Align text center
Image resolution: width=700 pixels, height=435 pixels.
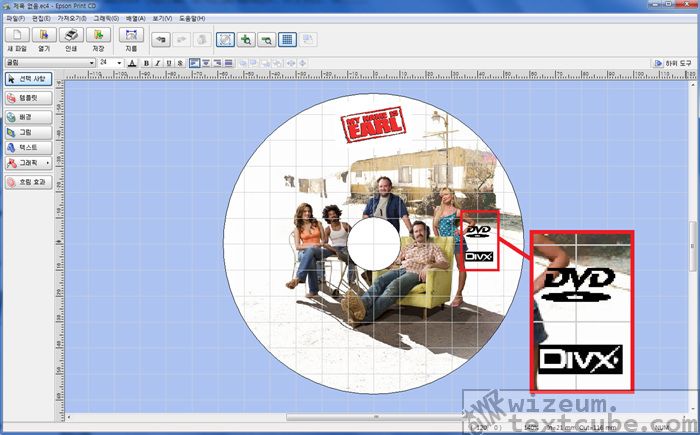pyautogui.click(x=206, y=63)
